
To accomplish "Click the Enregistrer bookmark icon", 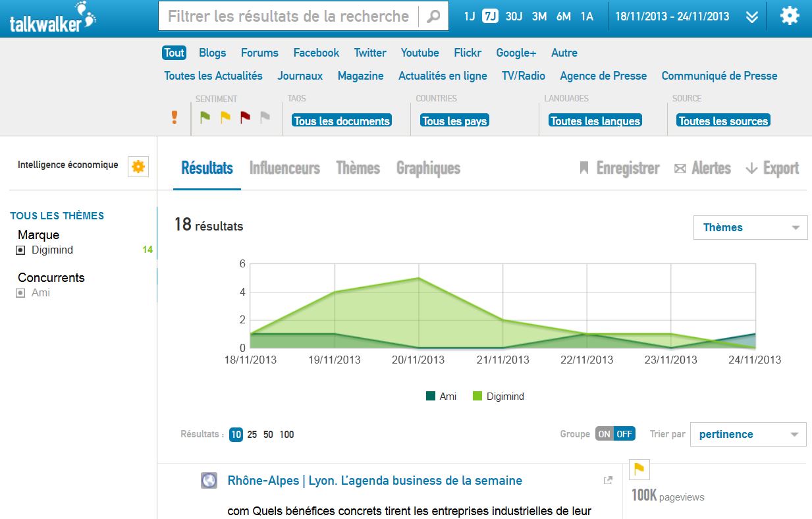I will [583, 168].
